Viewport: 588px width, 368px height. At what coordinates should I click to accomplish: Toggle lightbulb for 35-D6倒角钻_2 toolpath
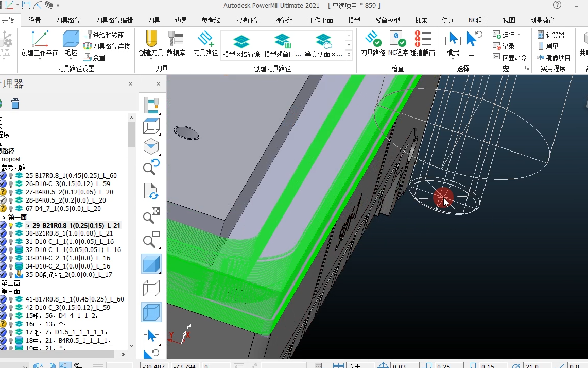point(11,275)
